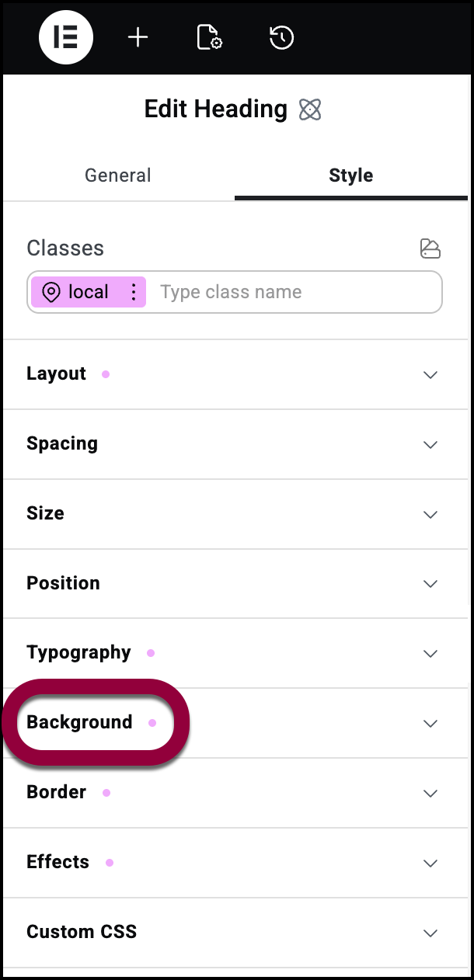Expand the Border section chevron
This screenshot has width=474, height=980.
[x=430, y=793]
